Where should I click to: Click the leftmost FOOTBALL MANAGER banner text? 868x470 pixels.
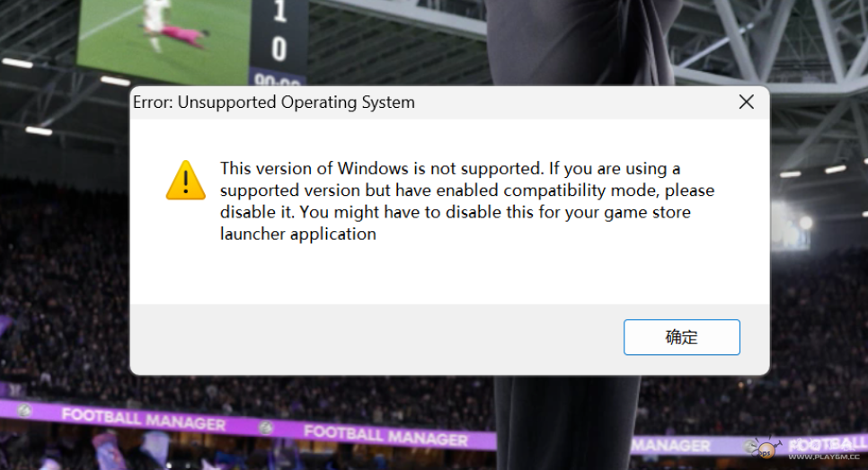[144, 419]
